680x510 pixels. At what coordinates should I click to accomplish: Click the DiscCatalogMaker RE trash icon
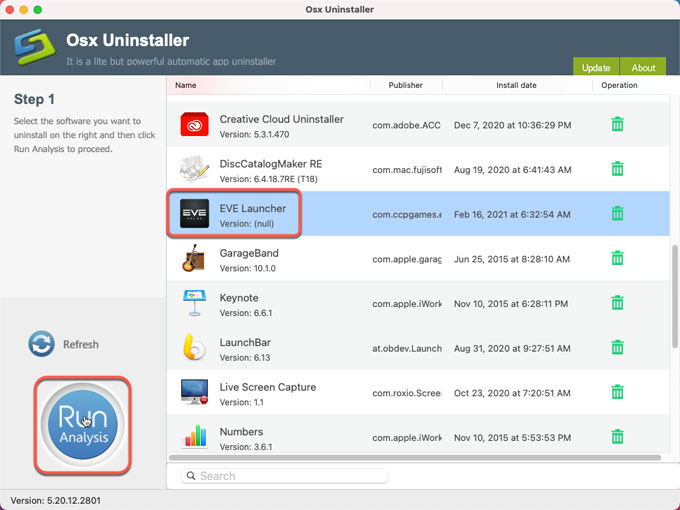click(x=617, y=169)
